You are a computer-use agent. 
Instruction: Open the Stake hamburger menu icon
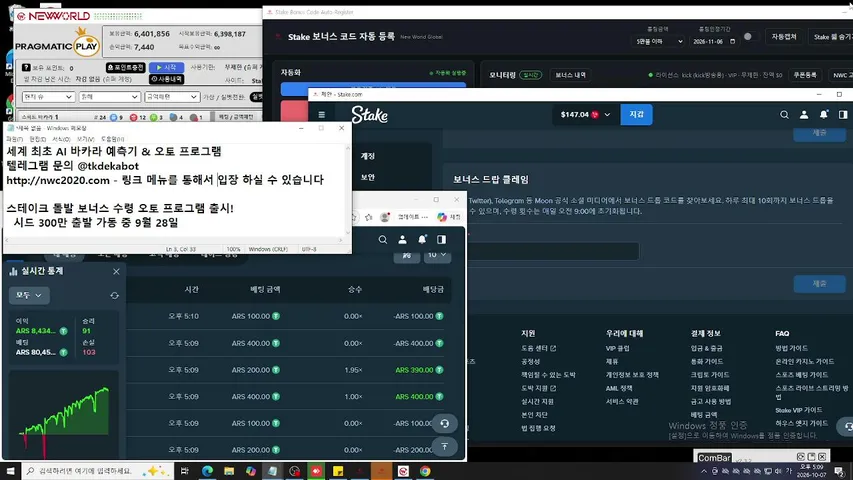pyautogui.click(x=322, y=115)
